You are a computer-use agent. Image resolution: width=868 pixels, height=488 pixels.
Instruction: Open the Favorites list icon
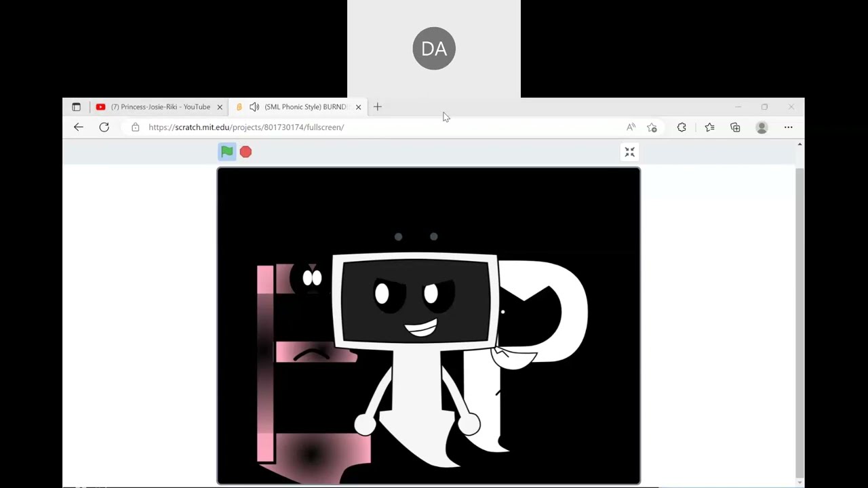[709, 127]
